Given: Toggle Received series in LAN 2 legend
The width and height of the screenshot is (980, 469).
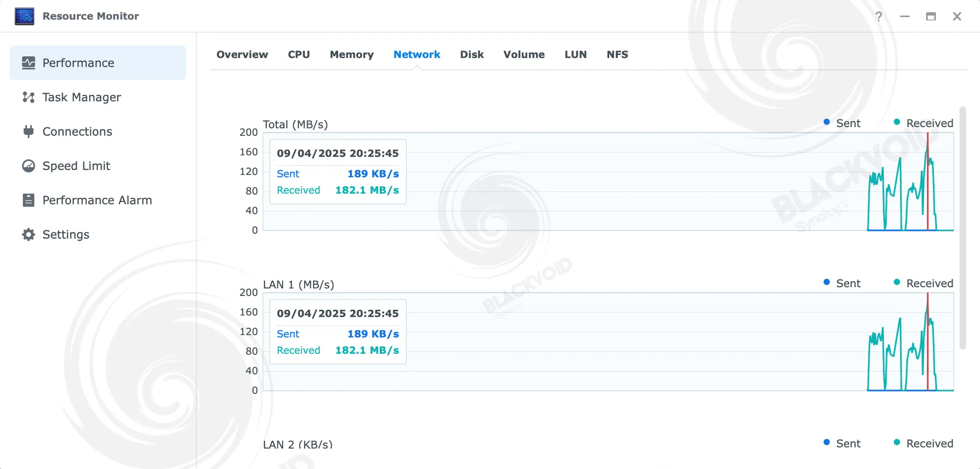Looking at the screenshot, I should 924,444.
